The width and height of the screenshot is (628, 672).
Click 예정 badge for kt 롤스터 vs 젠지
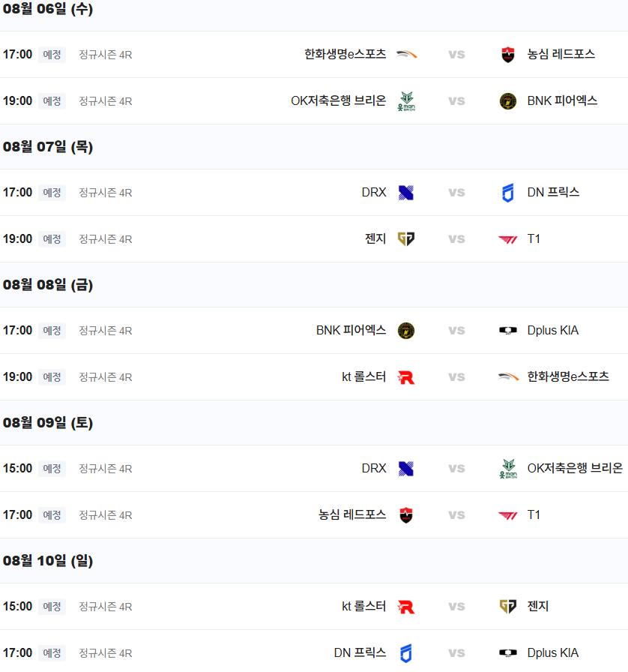[x=52, y=607]
